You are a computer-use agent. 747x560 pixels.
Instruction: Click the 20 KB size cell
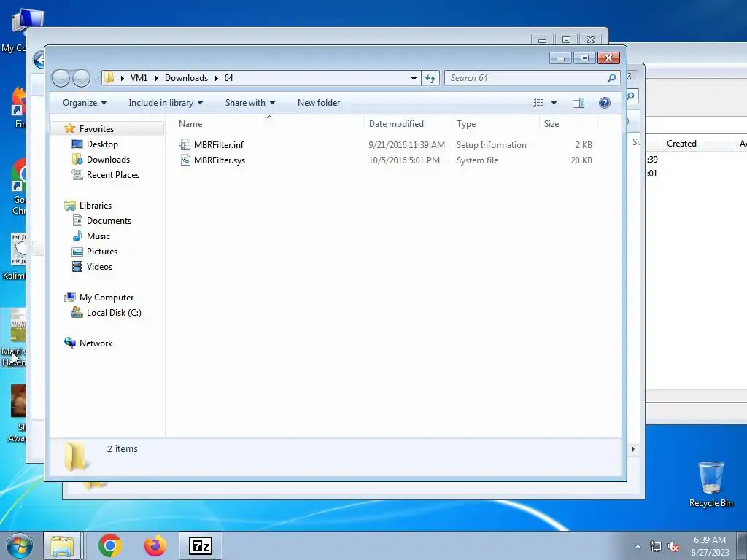[581, 160]
